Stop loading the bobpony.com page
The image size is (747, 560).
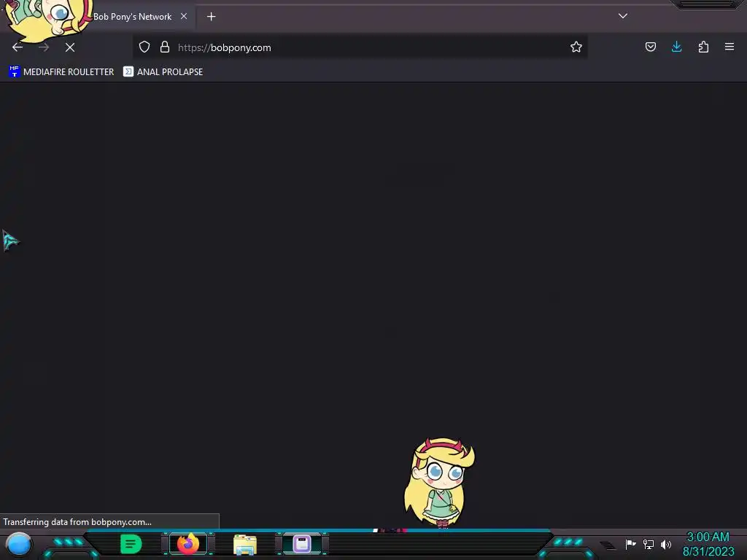pos(70,47)
